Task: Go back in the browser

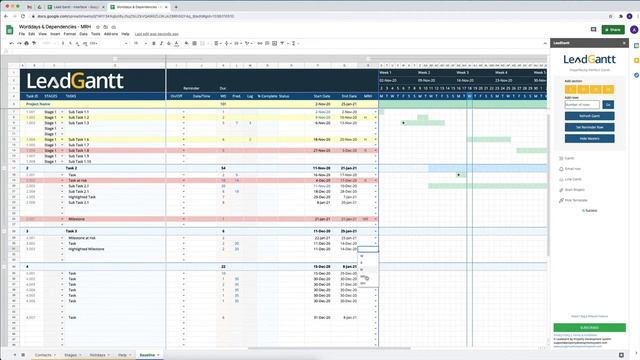Action: point(6,16)
